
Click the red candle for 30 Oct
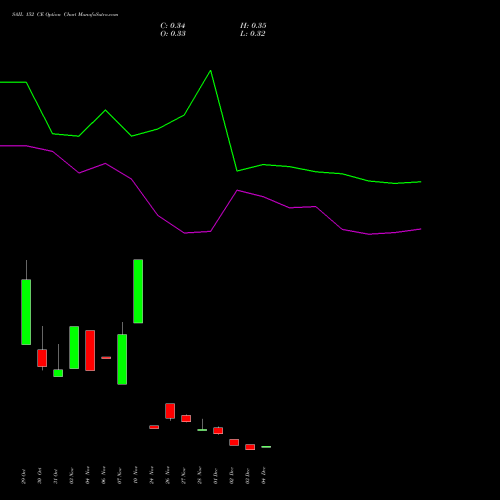tap(42, 358)
